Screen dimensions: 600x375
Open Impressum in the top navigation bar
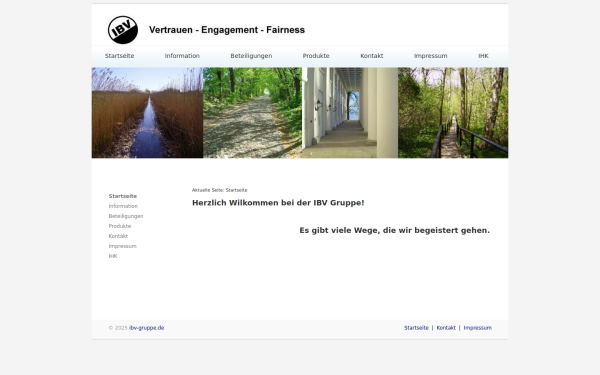pyautogui.click(x=430, y=56)
